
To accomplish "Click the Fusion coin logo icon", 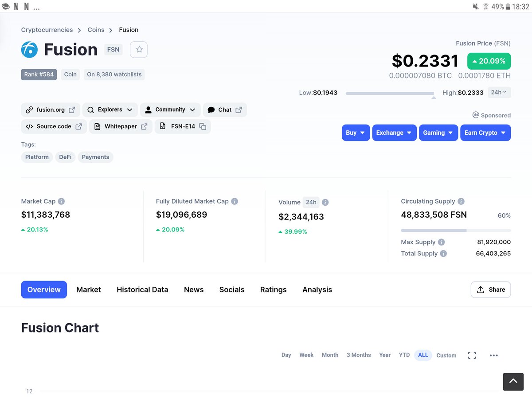I will pyautogui.click(x=29, y=50).
